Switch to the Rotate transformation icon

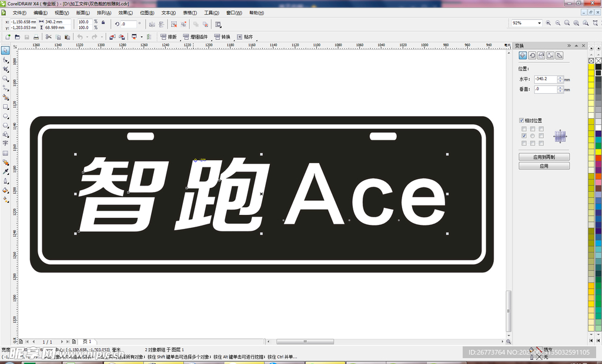(x=532, y=55)
